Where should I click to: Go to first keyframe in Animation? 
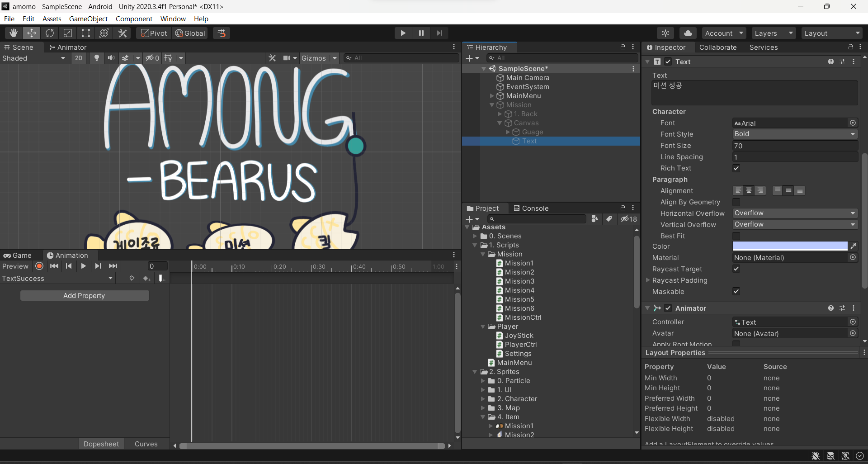tap(54, 266)
